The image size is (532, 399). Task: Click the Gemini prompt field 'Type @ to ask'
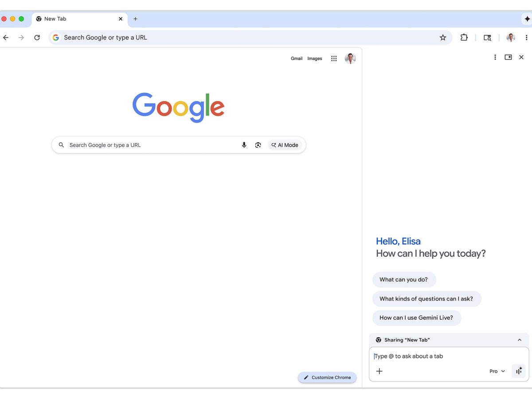[449, 356]
